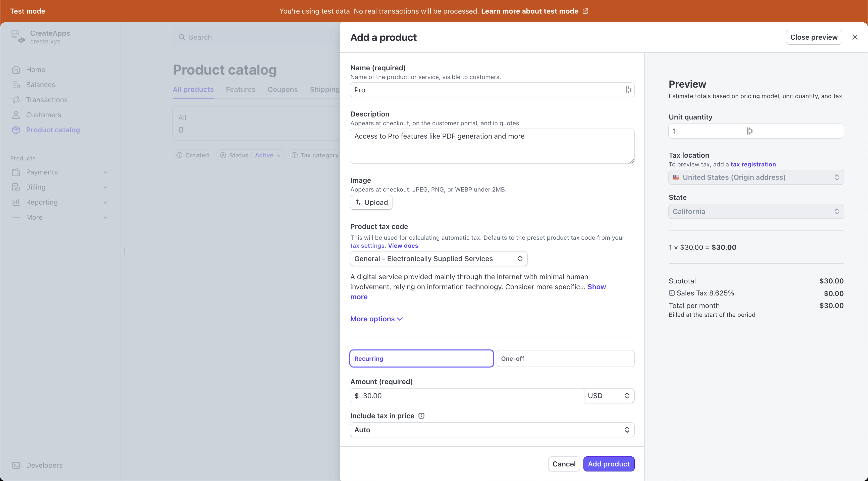Click the info icon beside Include tax in price
This screenshot has width=868, height=481.
(x=421, y=416)
